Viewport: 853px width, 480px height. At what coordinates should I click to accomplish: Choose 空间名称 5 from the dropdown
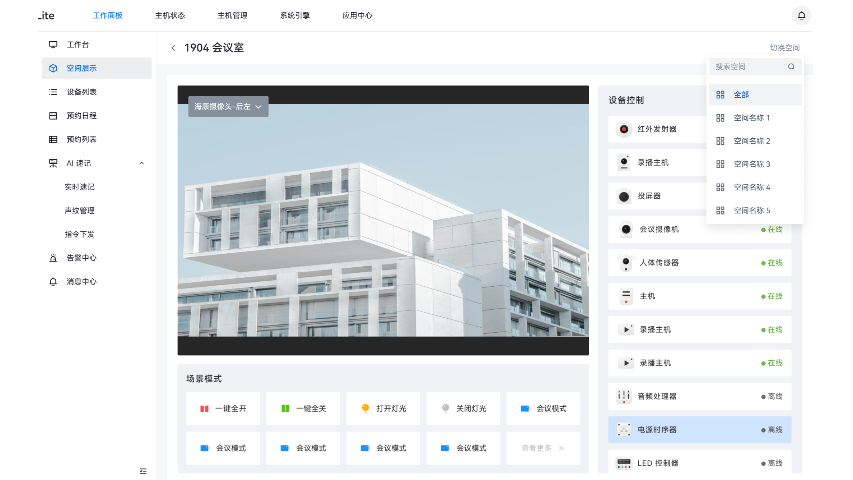click(755, 210)
